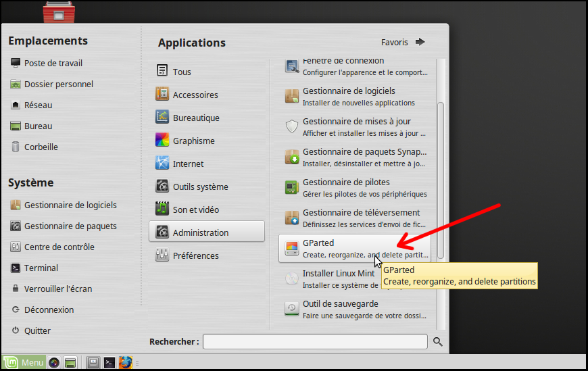588x371 pixels.
Task: Click the search magnifier icon
Action: [438, 342]
